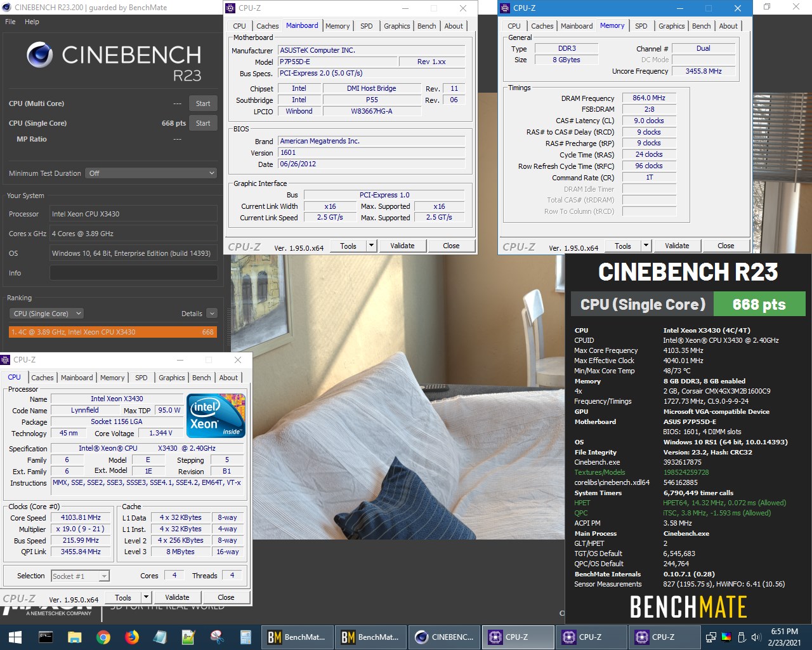Screen dimensions: 812x650
Task: Switch to the second CPU-Z taskbar button
Action: tap(591, 637)
